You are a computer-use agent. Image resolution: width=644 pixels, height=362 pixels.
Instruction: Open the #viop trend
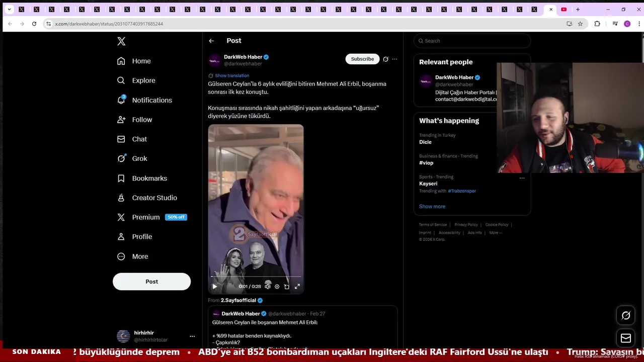point(426,163)
